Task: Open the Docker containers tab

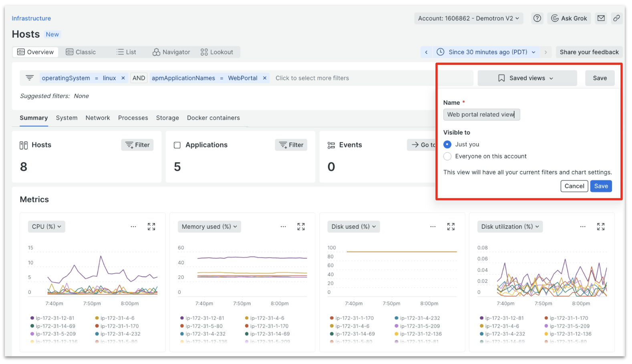Action: pyautogui.click(x=213, y=118)
